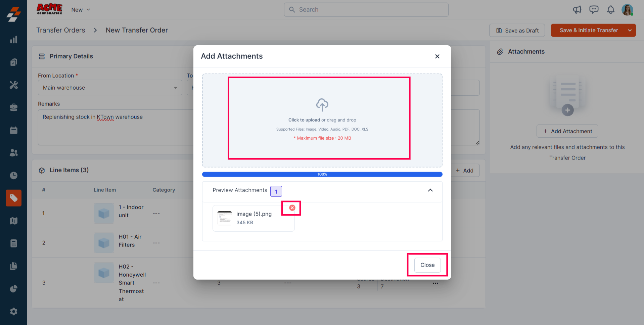Remove image (5).png attachment with red X
This screenshot has height=325, width=644.
click(292, 208)
